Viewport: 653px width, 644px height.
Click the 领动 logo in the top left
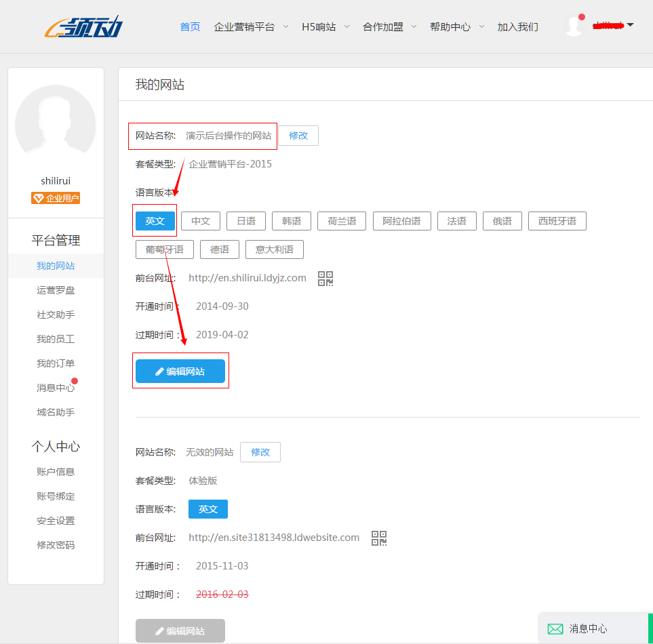83,26
